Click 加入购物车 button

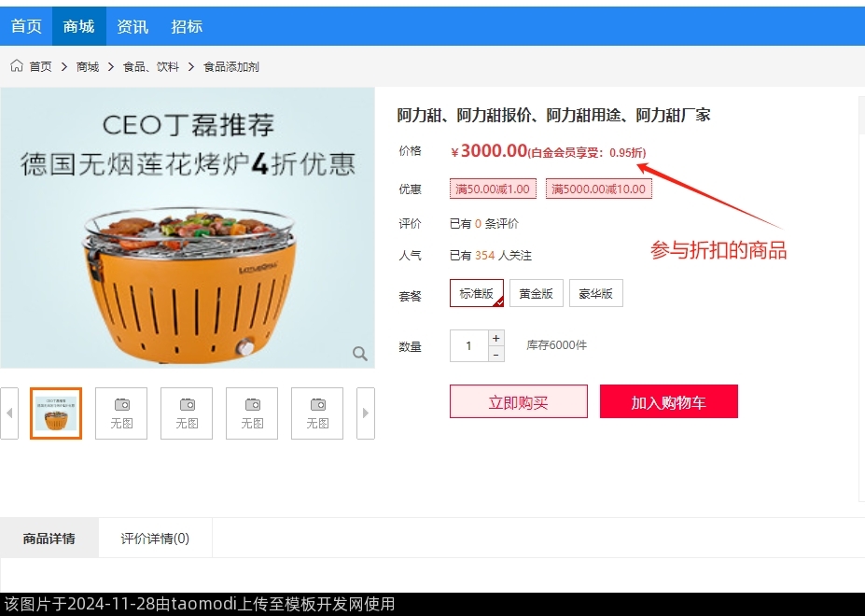pos(669,401)
